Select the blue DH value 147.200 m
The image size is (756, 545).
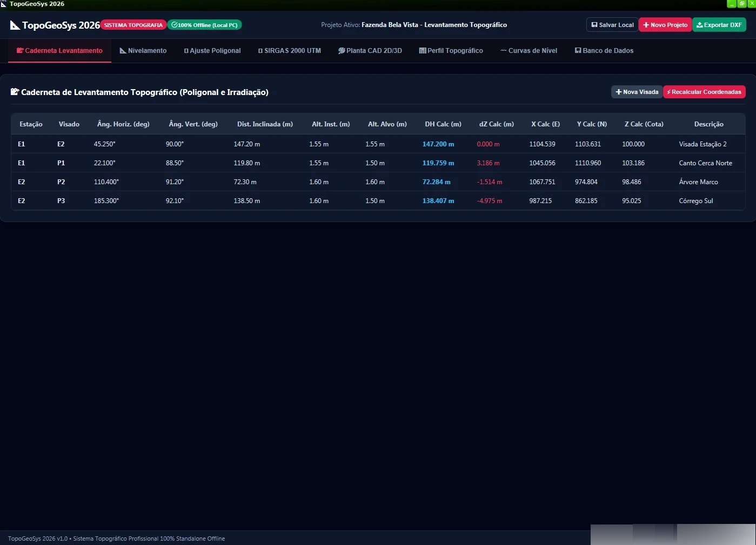tap(438, 144)
